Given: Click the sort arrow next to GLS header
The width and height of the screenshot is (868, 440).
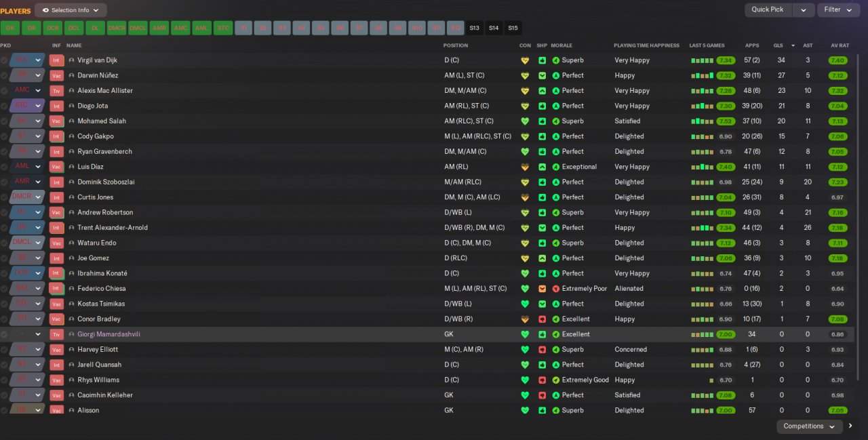Looking at the screenshot, I should pos(793,45).
